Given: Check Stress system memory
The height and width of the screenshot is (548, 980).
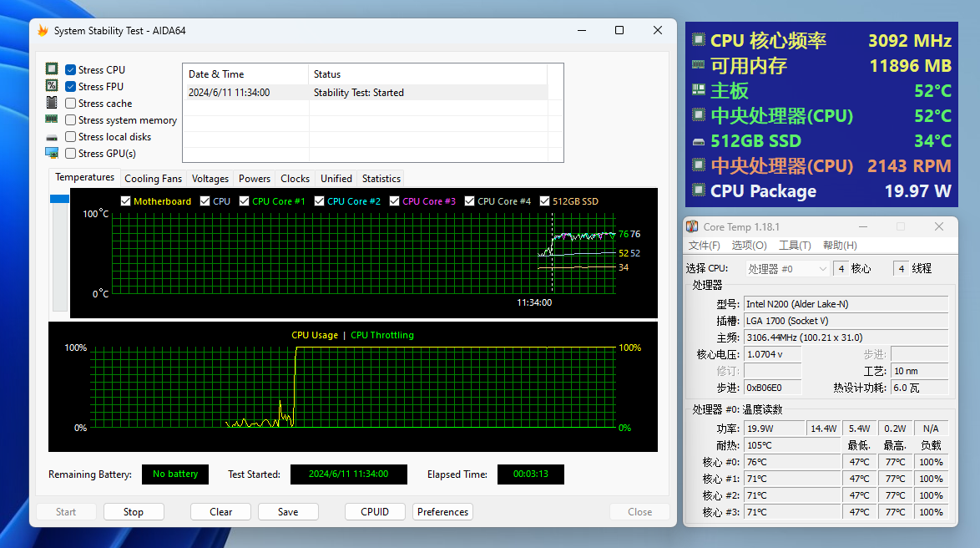Looking at the screenshot, I should coord(71,119).
